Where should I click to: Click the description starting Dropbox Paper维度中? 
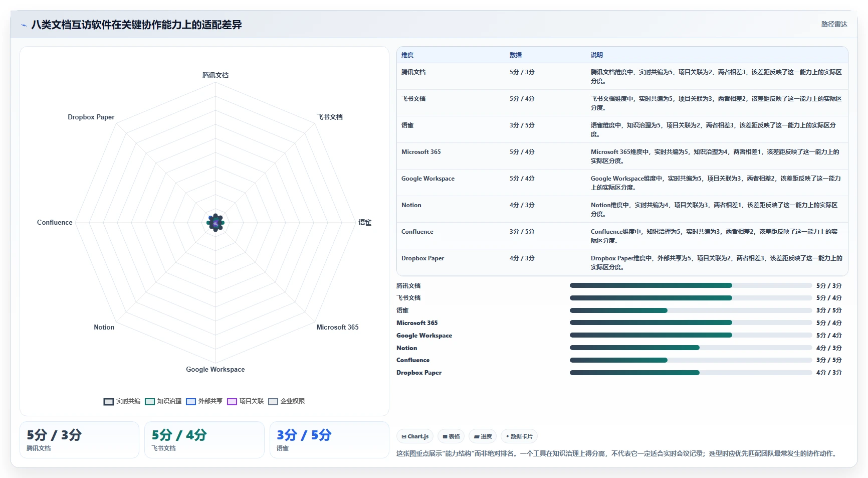point(717,262)
